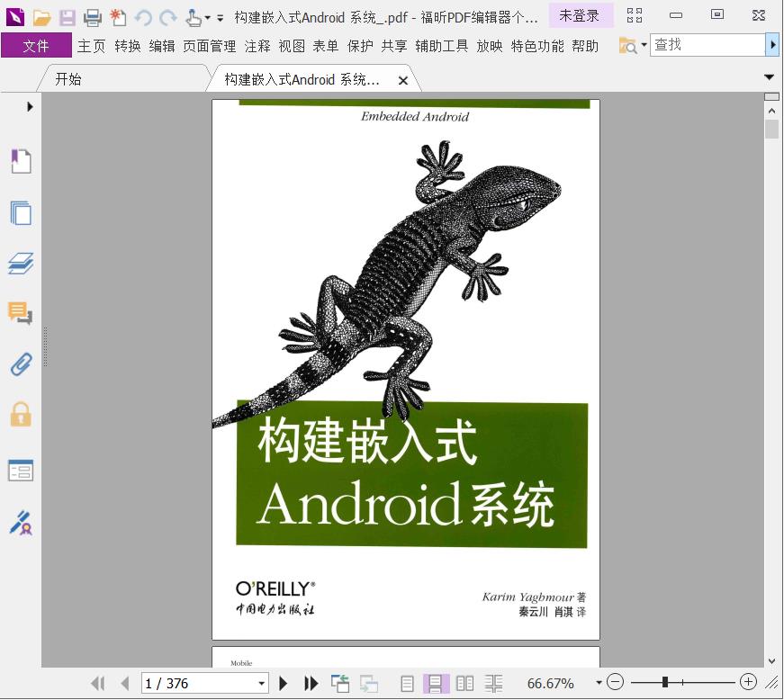Open the 主页 ribbon tab
This screenshot has height=700, width=784.
92,46
